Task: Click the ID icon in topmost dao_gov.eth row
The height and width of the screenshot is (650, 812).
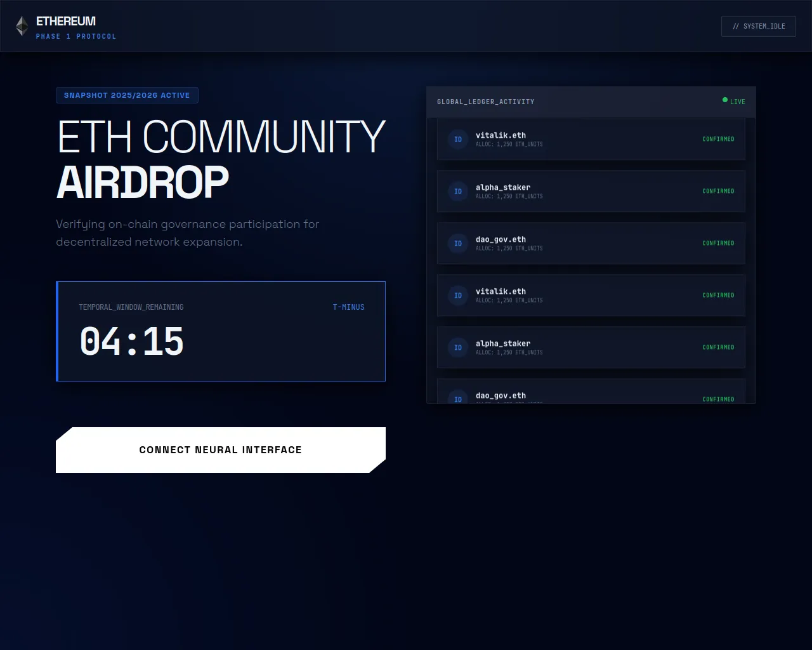Action: click(x=458, y=243)
